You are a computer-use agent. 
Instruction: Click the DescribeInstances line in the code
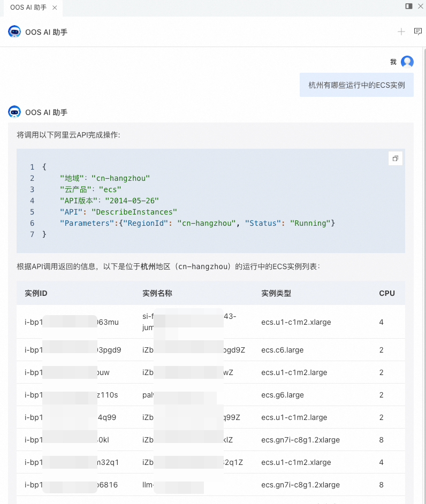118,212
